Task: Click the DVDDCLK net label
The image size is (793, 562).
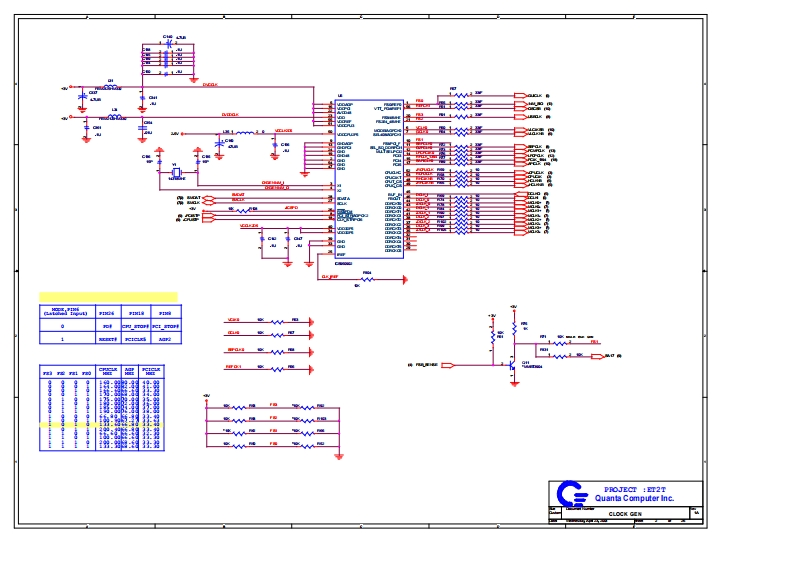Action: click(x=211, y=85)
